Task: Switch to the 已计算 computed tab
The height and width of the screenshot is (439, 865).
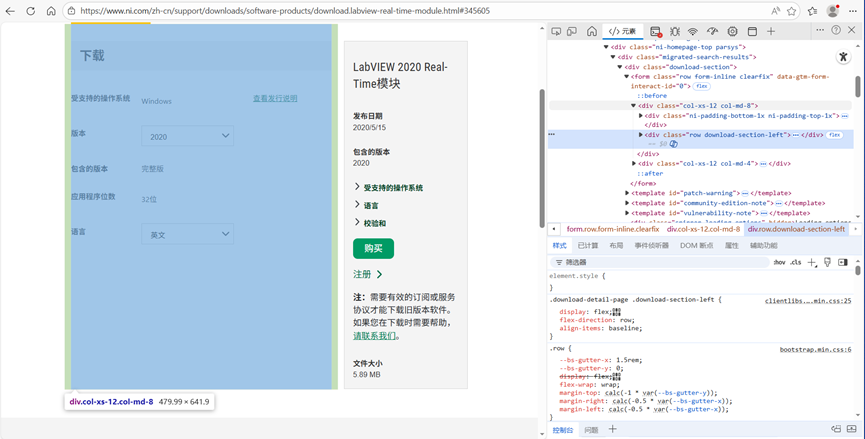Action: tap(588, 245)
